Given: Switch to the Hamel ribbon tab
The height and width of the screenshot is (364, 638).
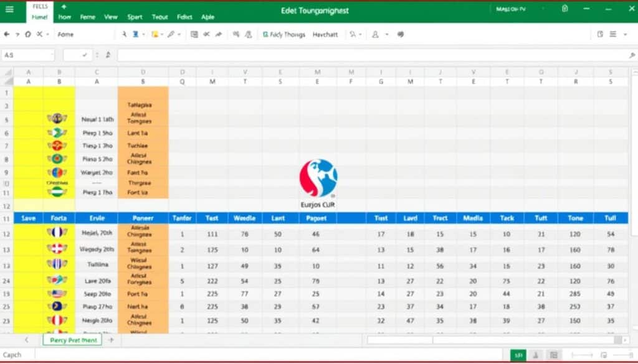Looking at the screenshot, I should [39, 17].
